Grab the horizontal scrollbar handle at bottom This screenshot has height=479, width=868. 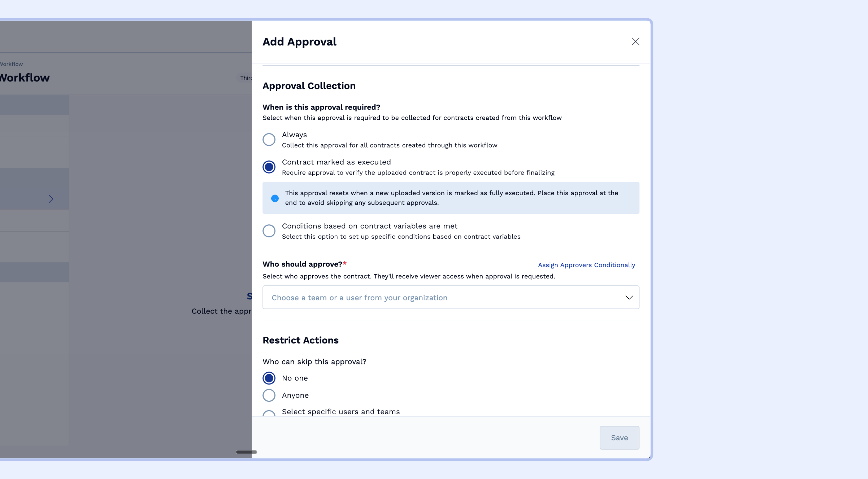[246, 452]
